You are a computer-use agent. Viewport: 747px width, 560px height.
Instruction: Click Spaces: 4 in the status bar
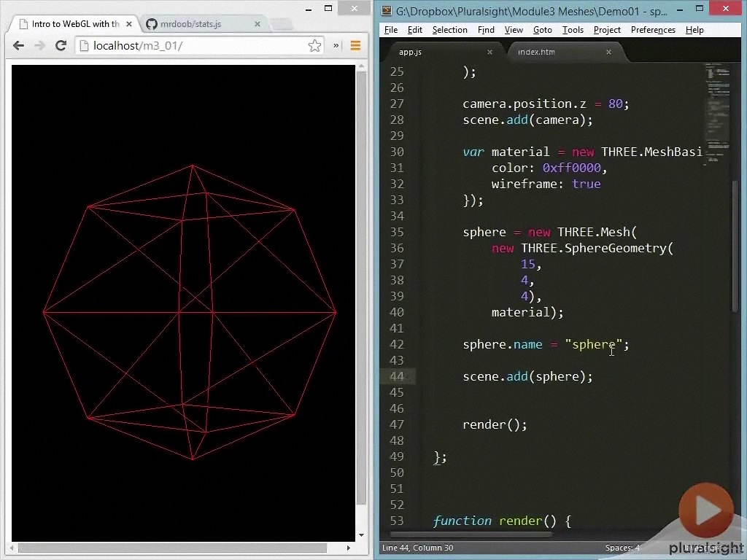pyautogui.click(x=622, y=548)
